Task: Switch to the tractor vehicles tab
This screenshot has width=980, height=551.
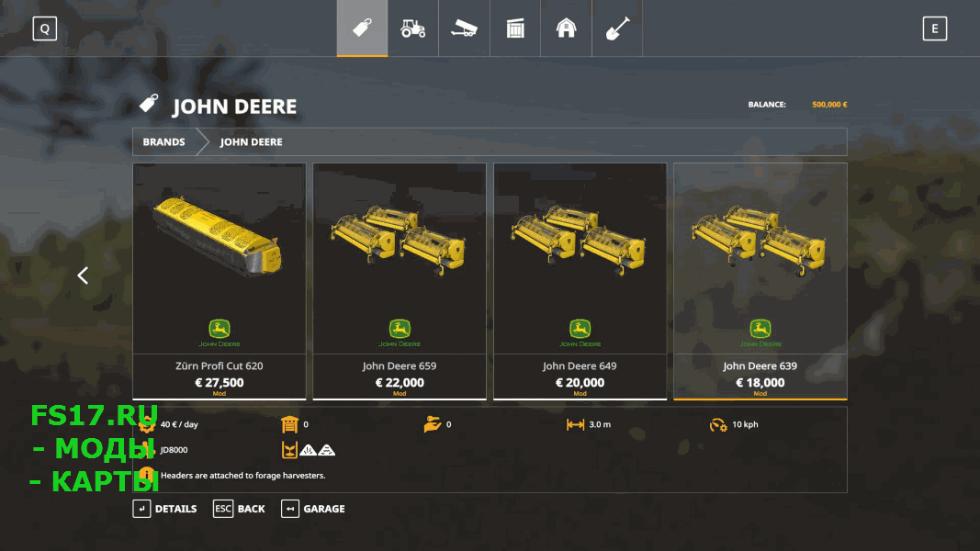Action: pyautogui.click(x=412, y=28)
